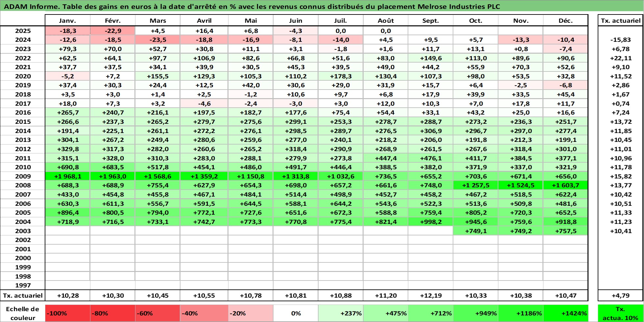This screenshot has height=322, width=644.
Task: Select the -40% color scale swatch
Action: click(x=204, y=313)
